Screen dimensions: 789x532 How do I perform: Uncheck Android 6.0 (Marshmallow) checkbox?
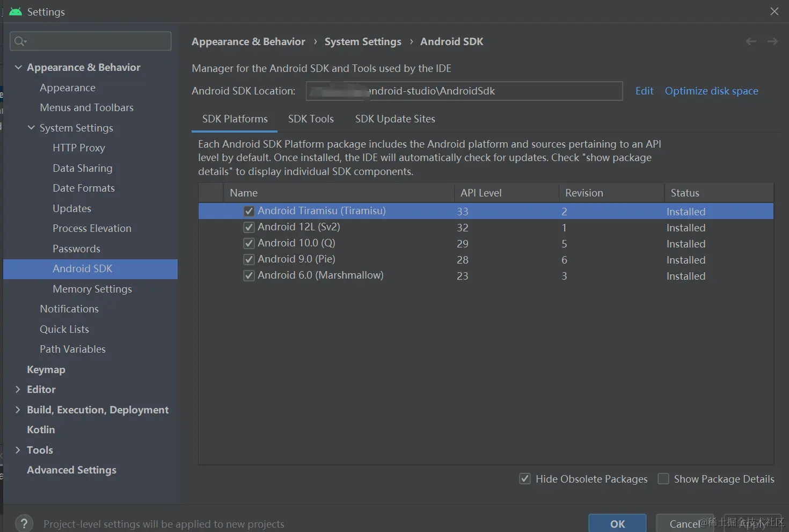[249, 275]
